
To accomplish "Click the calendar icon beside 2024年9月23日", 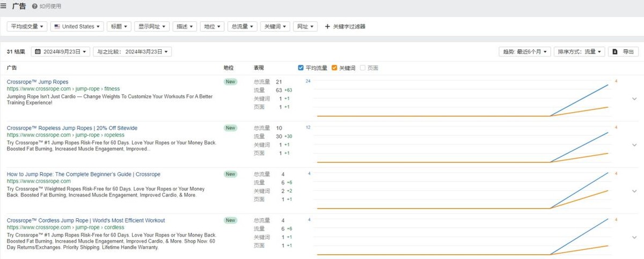I will coord(38,52).
